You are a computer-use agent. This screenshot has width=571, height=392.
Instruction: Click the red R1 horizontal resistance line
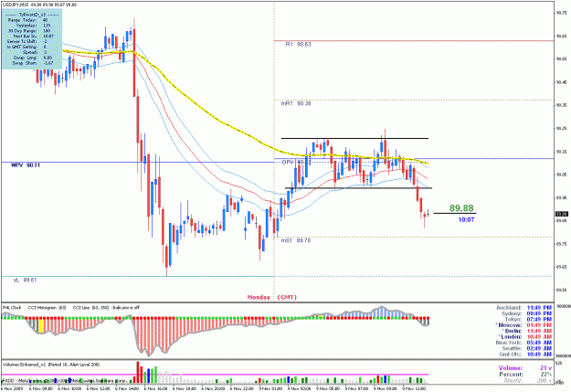pyautogui.click(x=414, y=40)
